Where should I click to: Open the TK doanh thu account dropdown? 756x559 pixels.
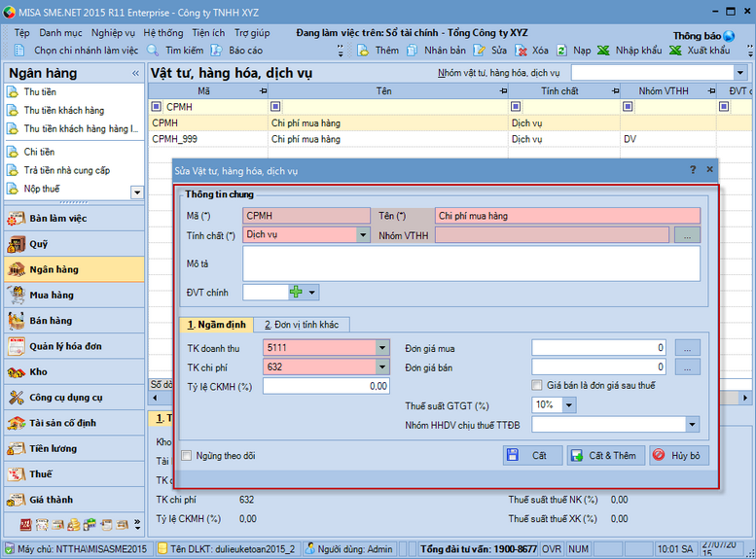382,347
